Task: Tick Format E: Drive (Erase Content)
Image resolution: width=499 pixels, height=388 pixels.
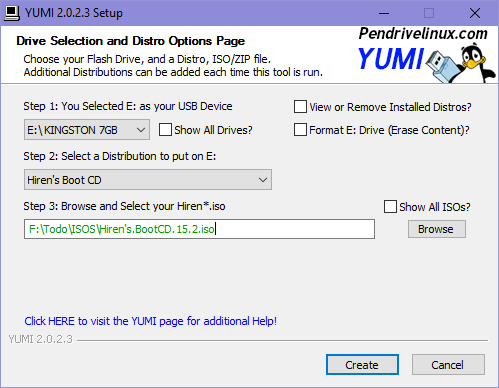Action: point(300,130)
